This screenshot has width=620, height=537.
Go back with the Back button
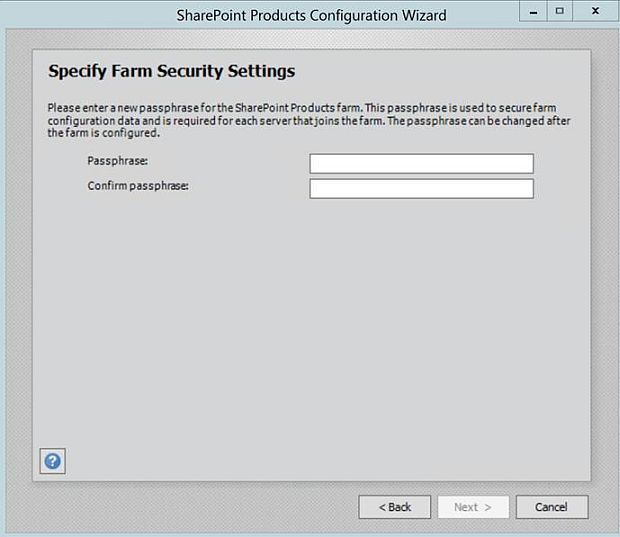(x=395, y=507)
